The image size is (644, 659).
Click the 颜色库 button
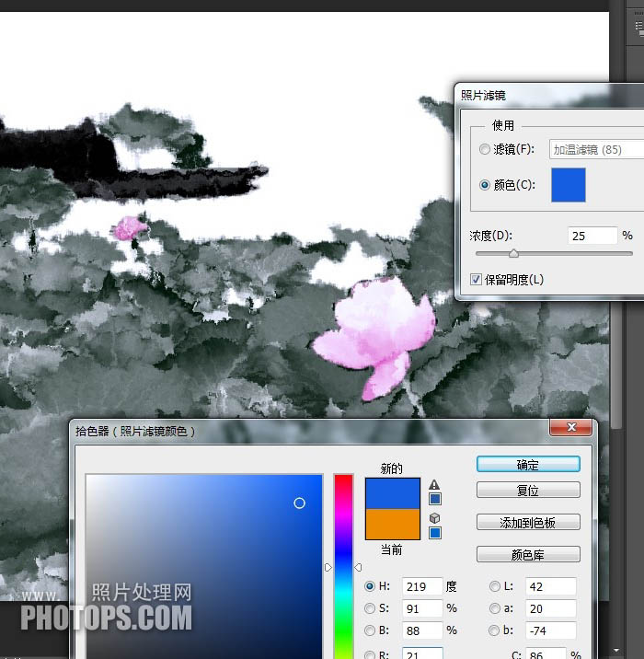(x=528, y=555)
